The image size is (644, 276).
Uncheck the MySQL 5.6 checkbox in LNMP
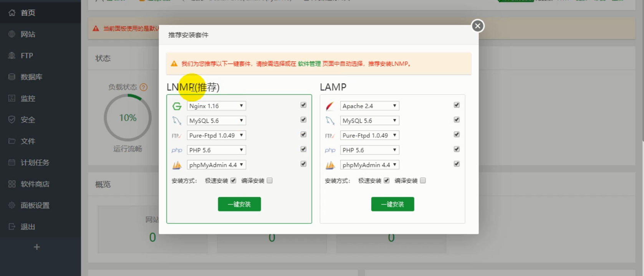point(303,120)
